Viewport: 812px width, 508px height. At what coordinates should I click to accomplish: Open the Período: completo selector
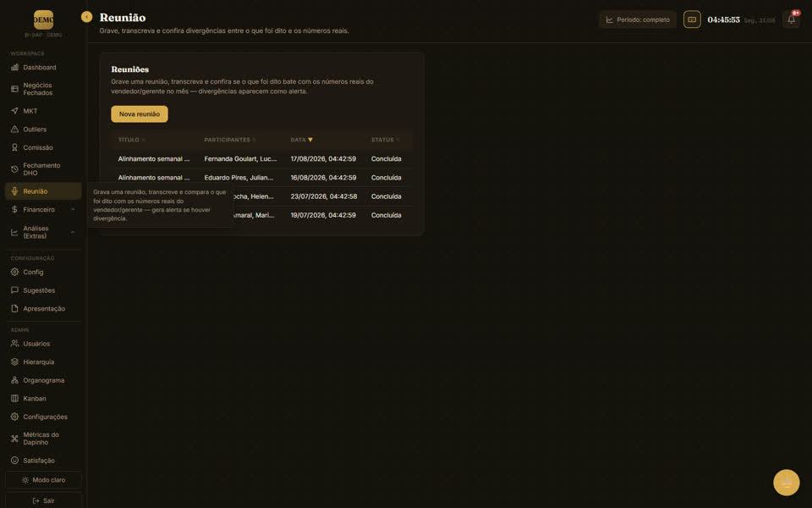tap(638, 19)
